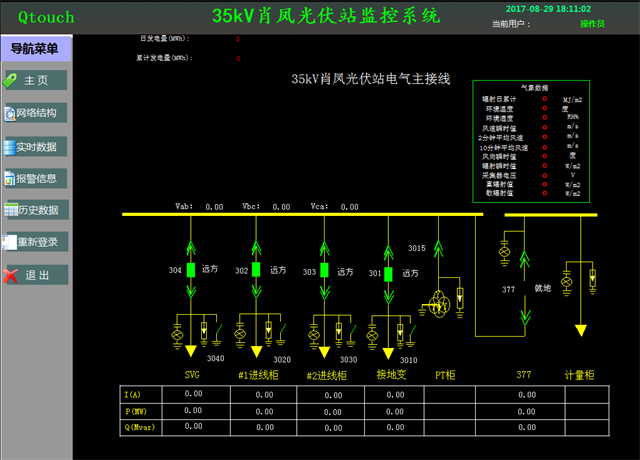Click the 377 breaker labeled 就地
This screenshot has width=640, height=460.
[x=525, y=289]
